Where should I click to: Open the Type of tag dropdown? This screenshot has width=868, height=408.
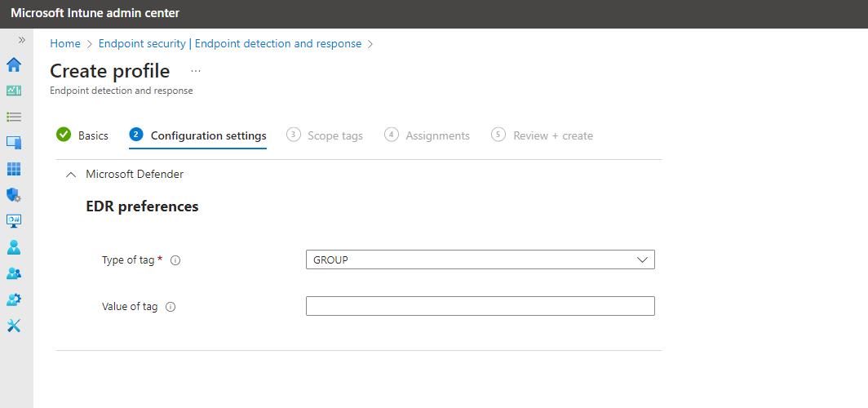(480, 259)
